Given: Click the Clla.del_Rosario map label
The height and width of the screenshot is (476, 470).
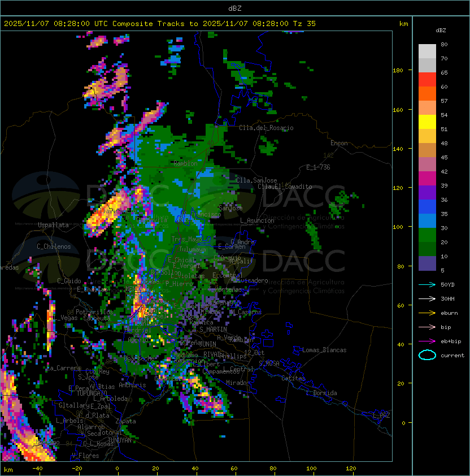Looking at the screenshot, I should (266, 128).
